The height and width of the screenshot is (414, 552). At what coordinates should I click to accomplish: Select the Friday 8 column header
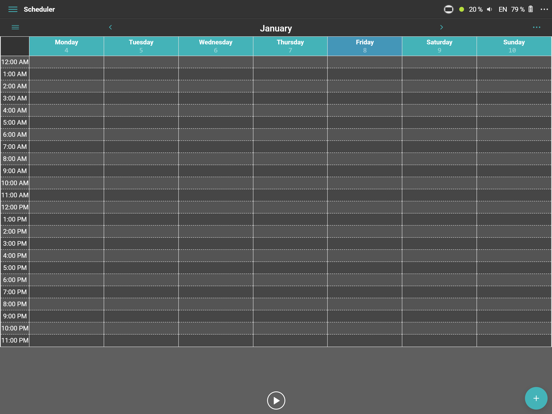click(365, 46)
